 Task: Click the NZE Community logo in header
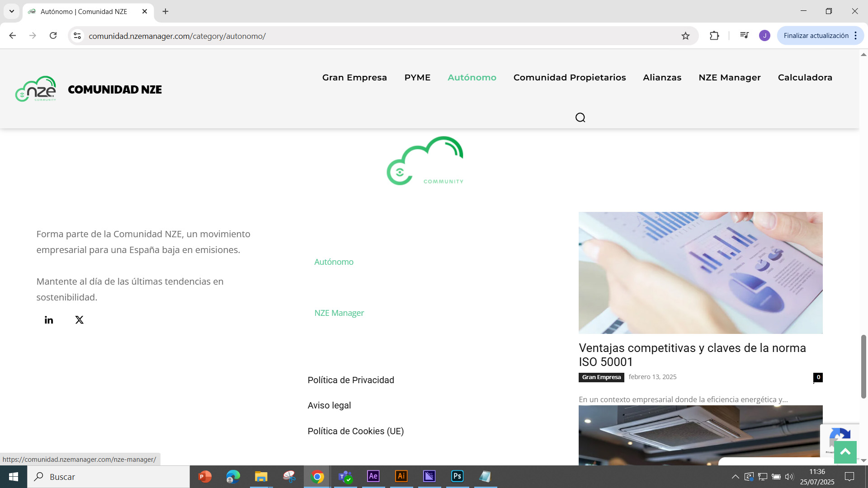pos(36,89)
